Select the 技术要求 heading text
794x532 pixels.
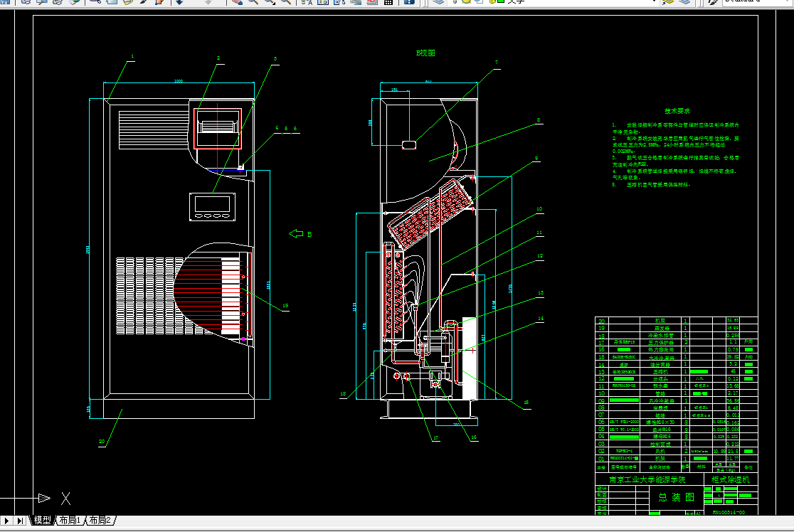pos(677,111)
